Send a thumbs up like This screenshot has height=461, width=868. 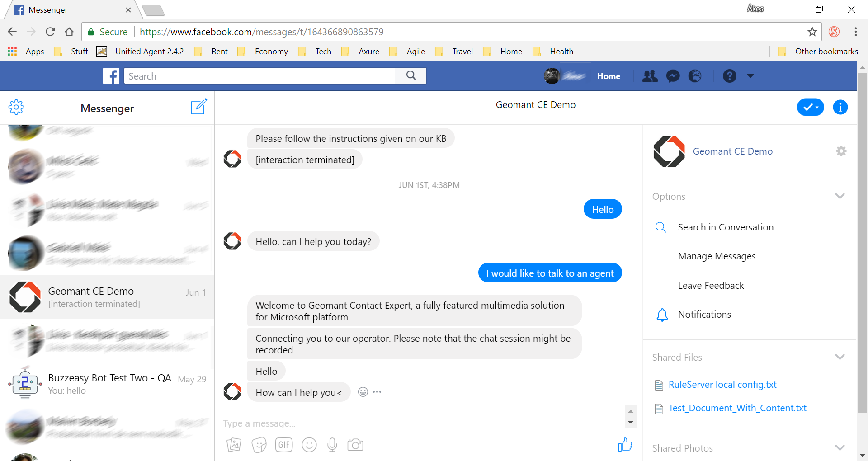[x=625, y=444]
